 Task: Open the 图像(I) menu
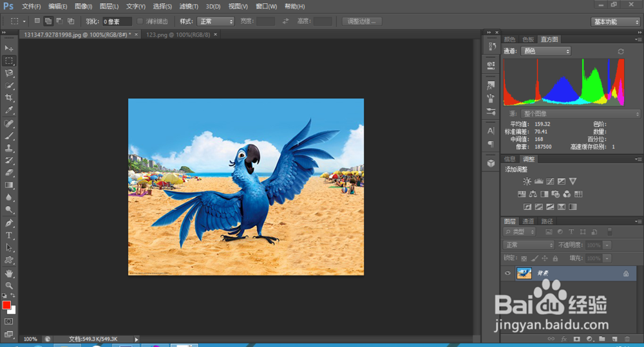click(x=83, y=6)
